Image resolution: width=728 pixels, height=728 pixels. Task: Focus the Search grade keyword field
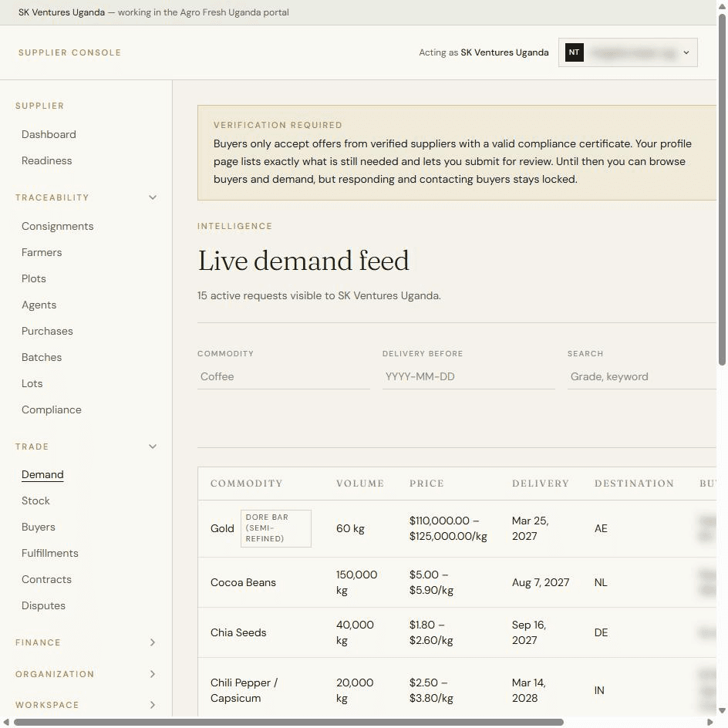(x=642, y=376)
